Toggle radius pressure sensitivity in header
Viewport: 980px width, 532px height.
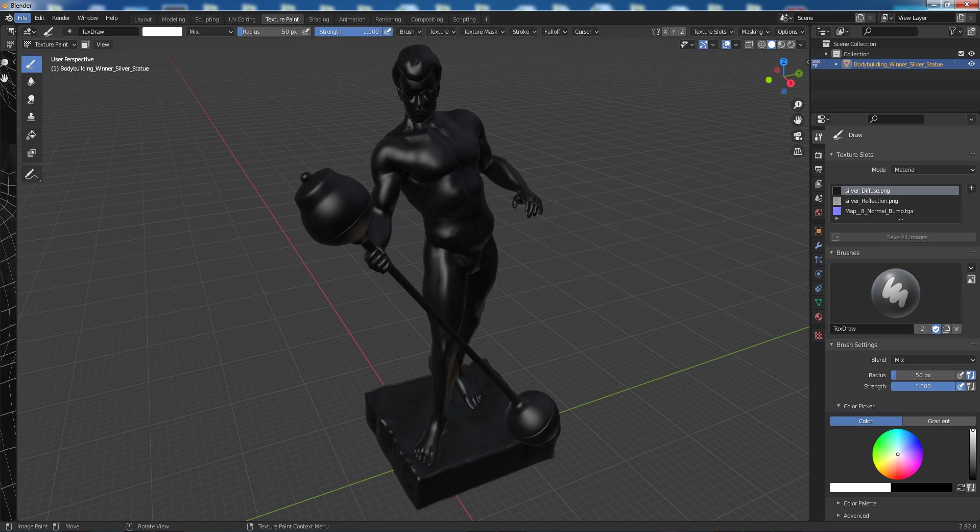pos(306,32)
